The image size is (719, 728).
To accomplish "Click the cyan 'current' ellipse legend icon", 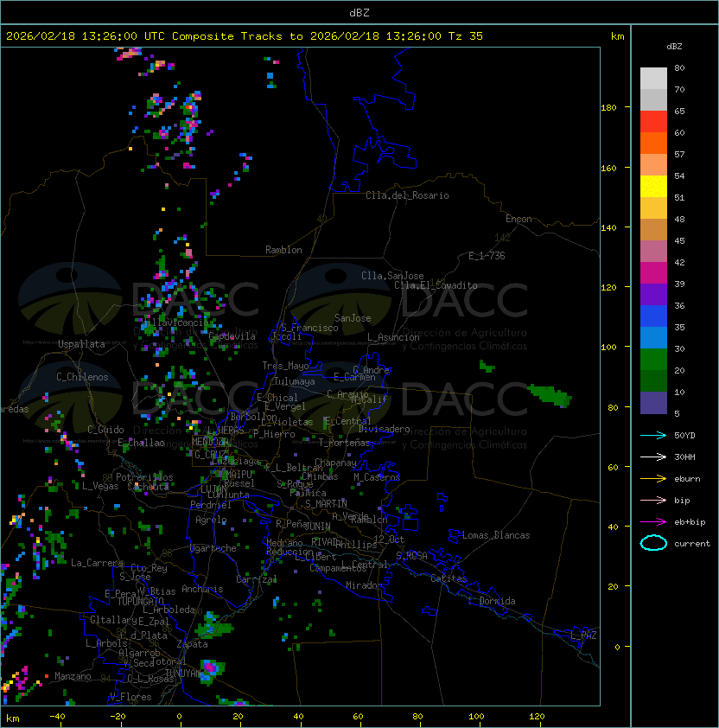I will (x=653, y=543).
